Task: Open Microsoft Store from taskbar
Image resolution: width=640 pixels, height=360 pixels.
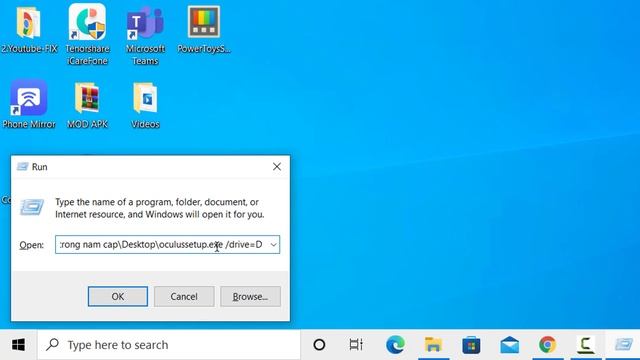Action: (x=471, y=345)
